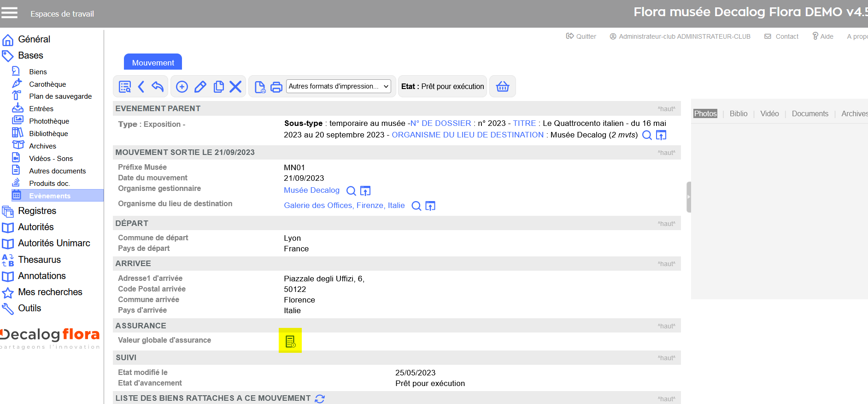Expand the Annotations section

pos(42,276)
